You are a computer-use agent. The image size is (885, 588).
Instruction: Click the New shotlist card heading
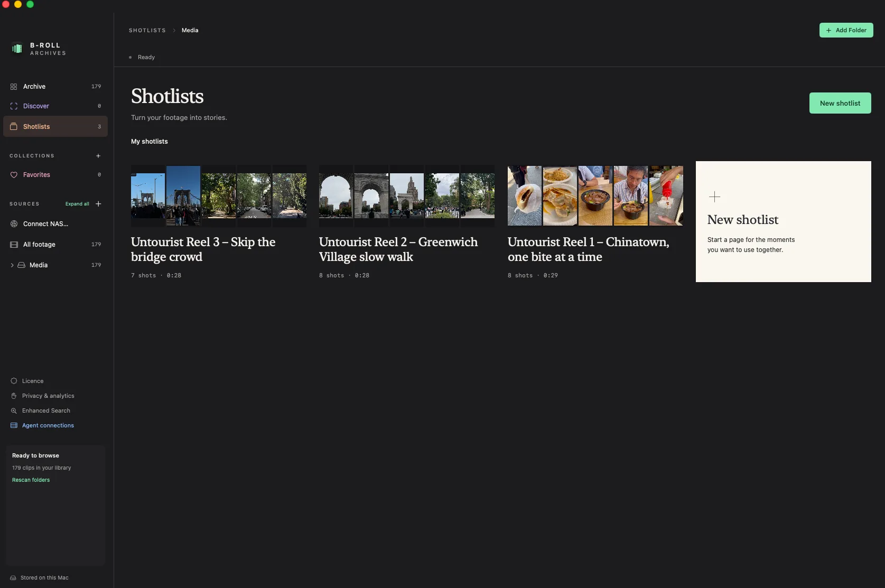tap(743, 220)
